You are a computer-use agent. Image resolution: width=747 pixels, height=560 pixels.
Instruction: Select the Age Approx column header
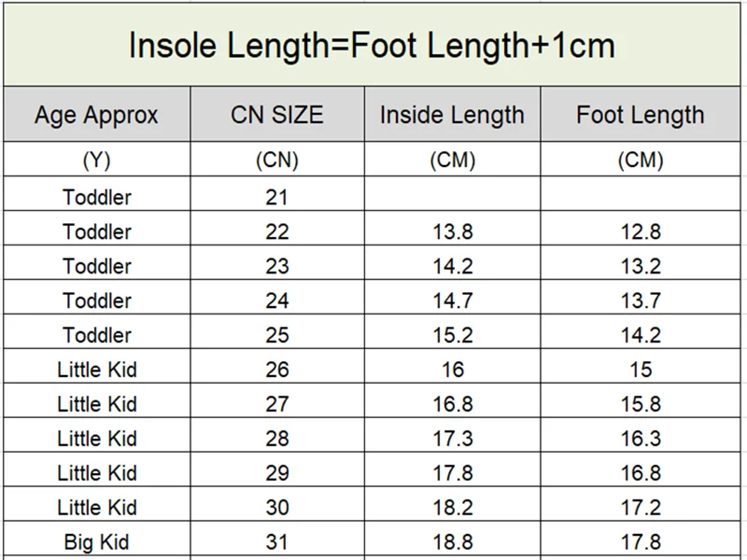(96, 116)
